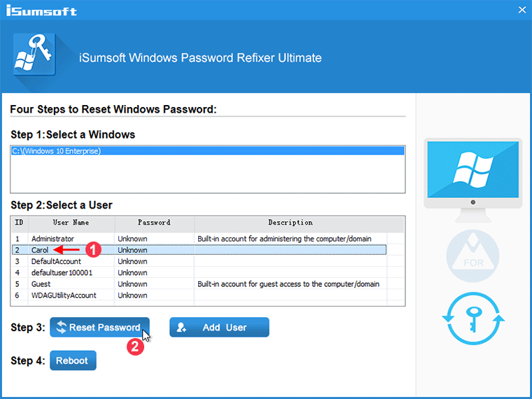Viewport: 532px width, 399px height.
Task: Click the ID column header
Action: coord(20,223)
